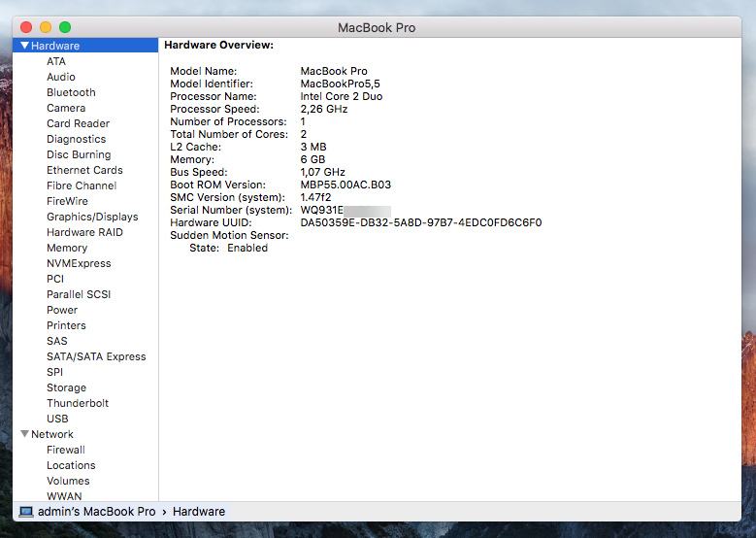Select Thunderbolt in the sidebar

tap(78, 403)
